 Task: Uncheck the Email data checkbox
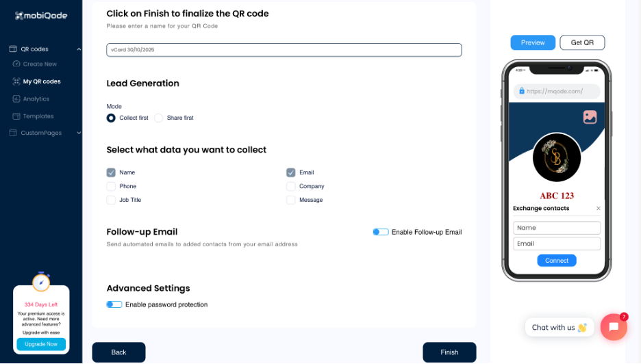tap(291, 172)
